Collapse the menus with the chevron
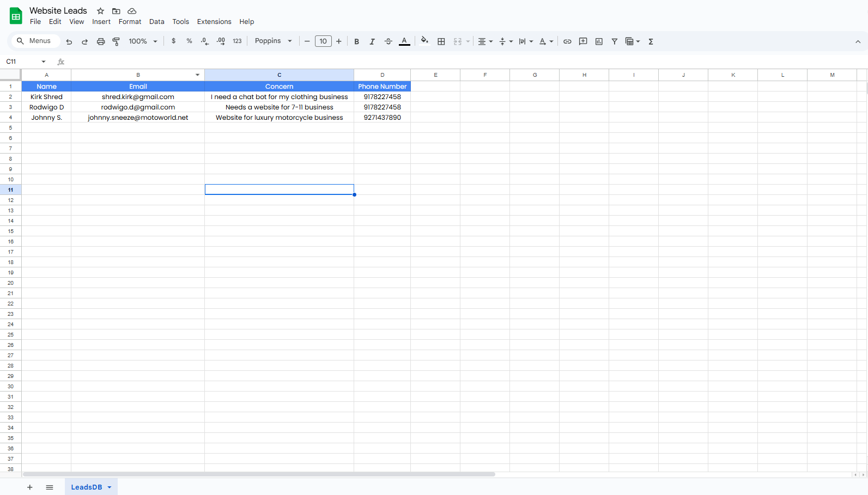 858,41
